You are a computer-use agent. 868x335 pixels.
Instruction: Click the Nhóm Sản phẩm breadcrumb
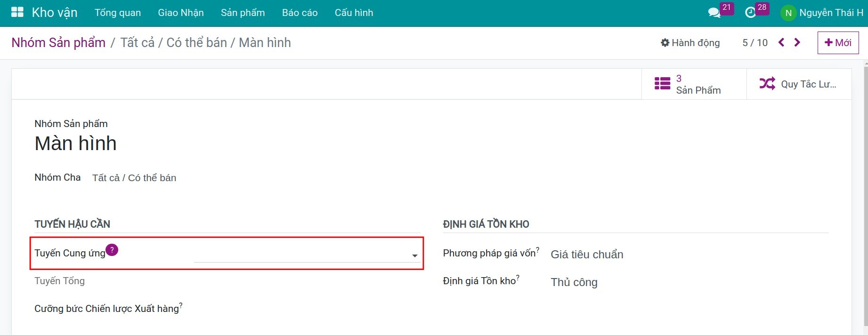coord(58,42)
